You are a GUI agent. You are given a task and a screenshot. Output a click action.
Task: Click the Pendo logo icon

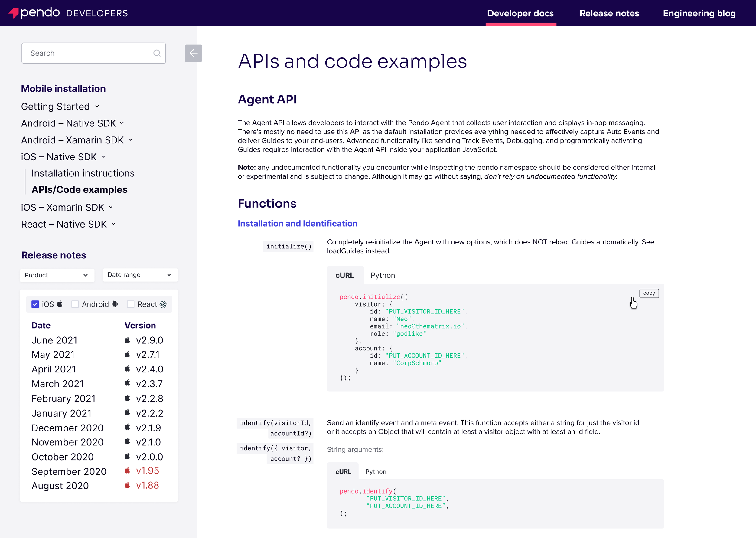tap(13, 13)
